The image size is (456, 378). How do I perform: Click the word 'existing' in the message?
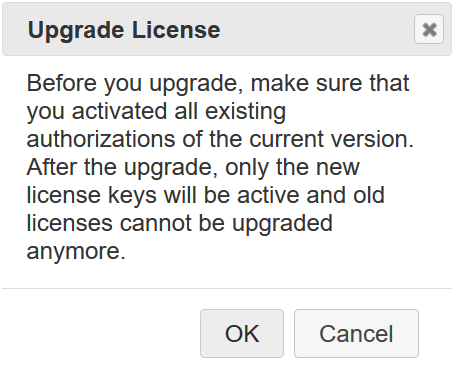(245, 112)
